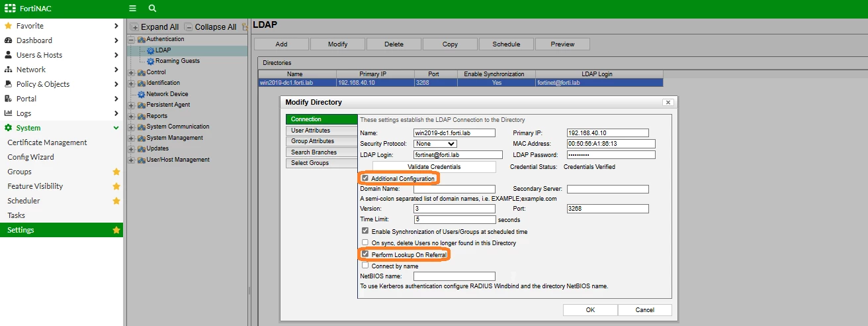Screen dimensions: 868x326
Task: Select Roaming Guests tree item
Action: pos(177,61)
